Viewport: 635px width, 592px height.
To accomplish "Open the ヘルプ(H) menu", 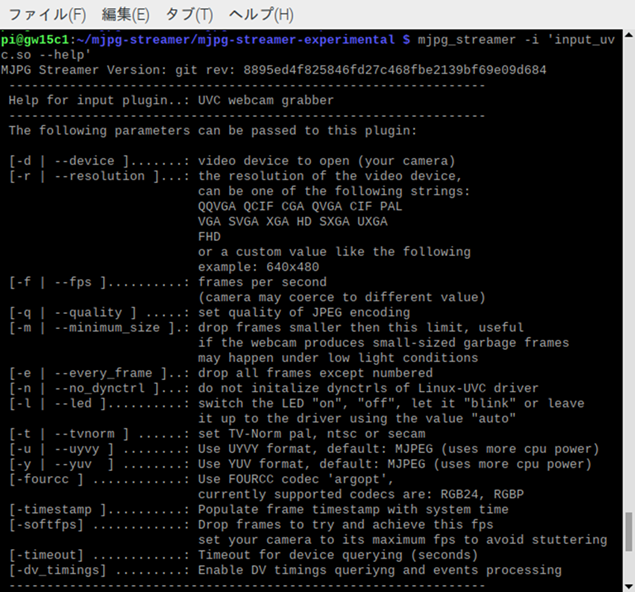I will [261, 14].
